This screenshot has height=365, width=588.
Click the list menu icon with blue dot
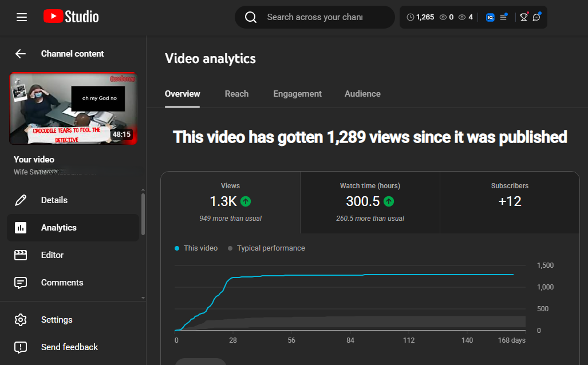pyautogui.click(x=503, y=17)
